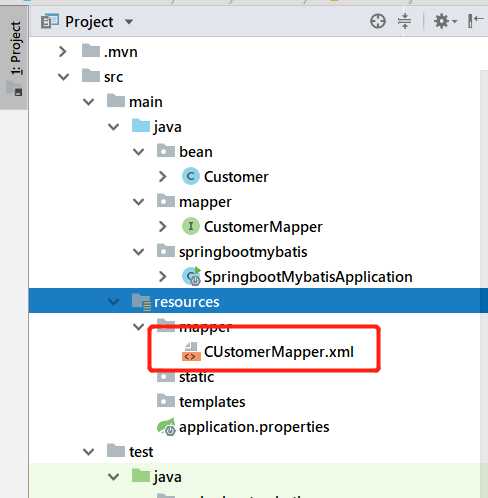488x498 pixels.
Task: Open the Project view selector dropdown
Action: tap(129, 22)
